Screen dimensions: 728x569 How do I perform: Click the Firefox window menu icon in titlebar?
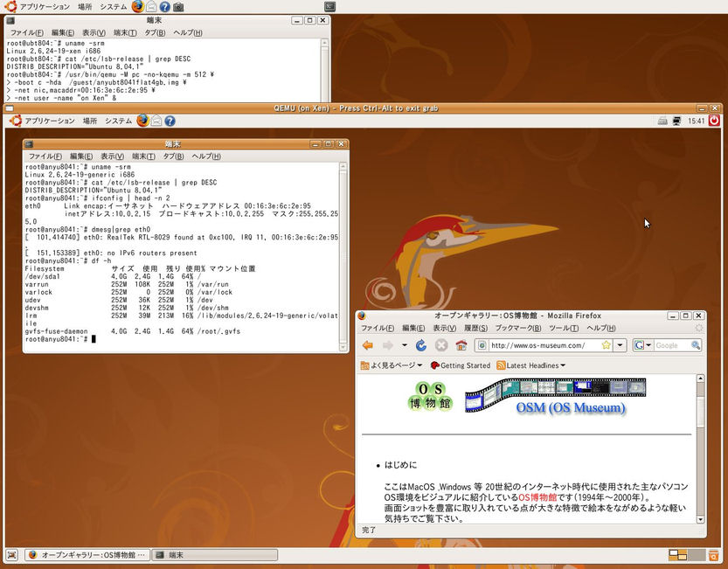(x=362, y=316)
